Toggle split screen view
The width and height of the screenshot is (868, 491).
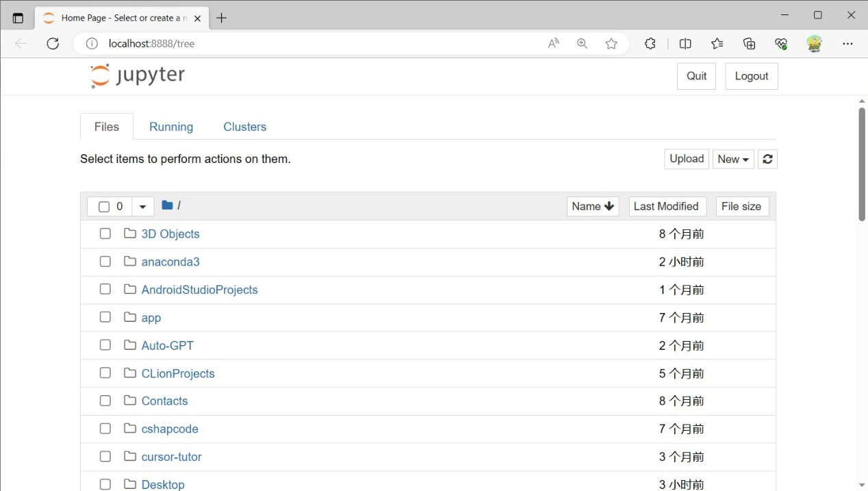point(685,44)
